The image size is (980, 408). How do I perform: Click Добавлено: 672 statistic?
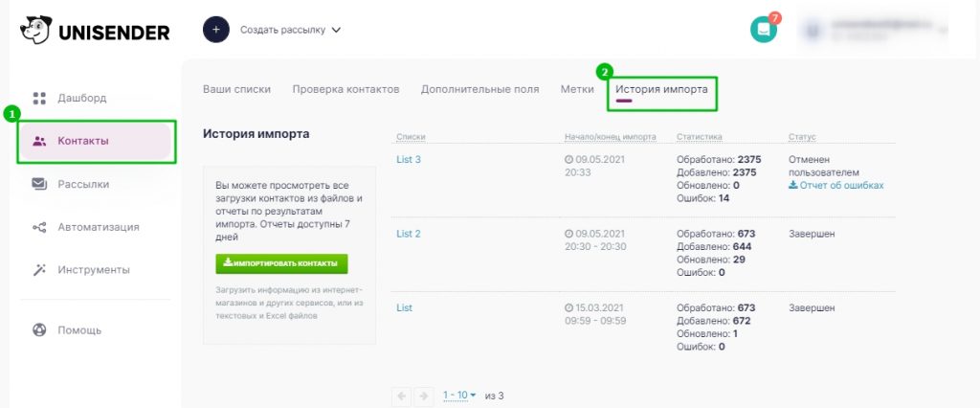click(x=714, y=321)
